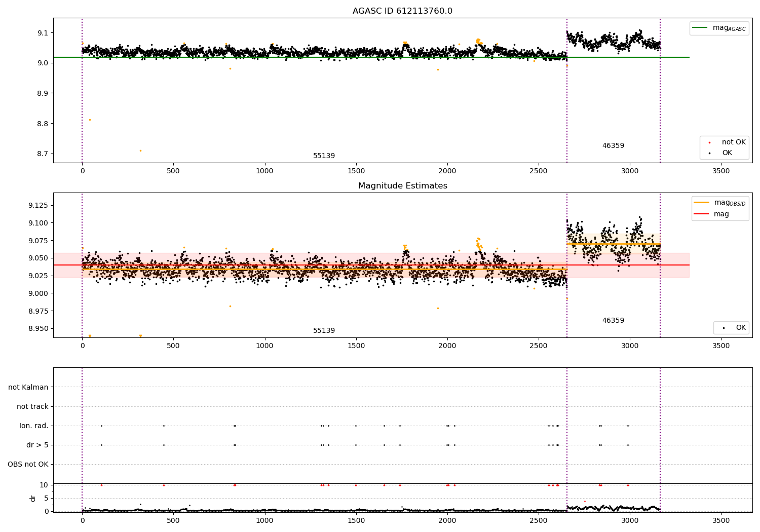Viewport: 760px width, 532px height.
Task: Click the '3500' x-axis tick under the top plot
Action: tap(721, 171)
